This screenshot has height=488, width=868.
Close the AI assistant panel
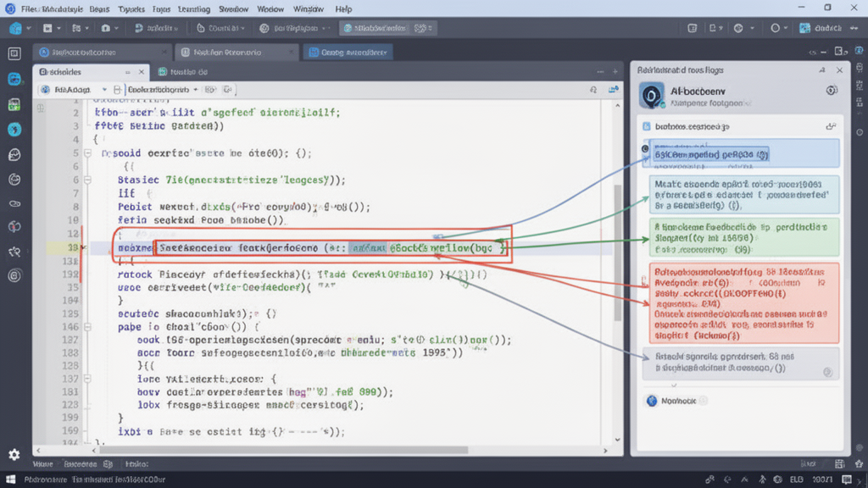point(840,70)
